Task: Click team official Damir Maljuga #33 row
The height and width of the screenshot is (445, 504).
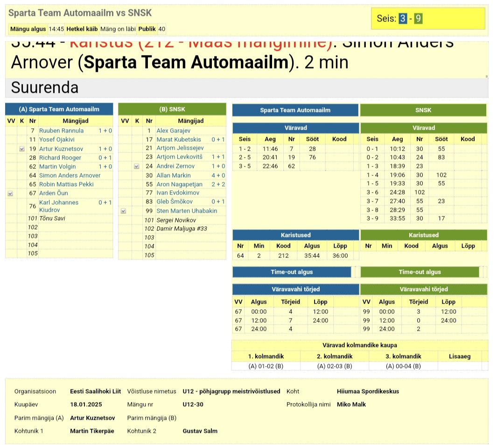Action: 172,229
